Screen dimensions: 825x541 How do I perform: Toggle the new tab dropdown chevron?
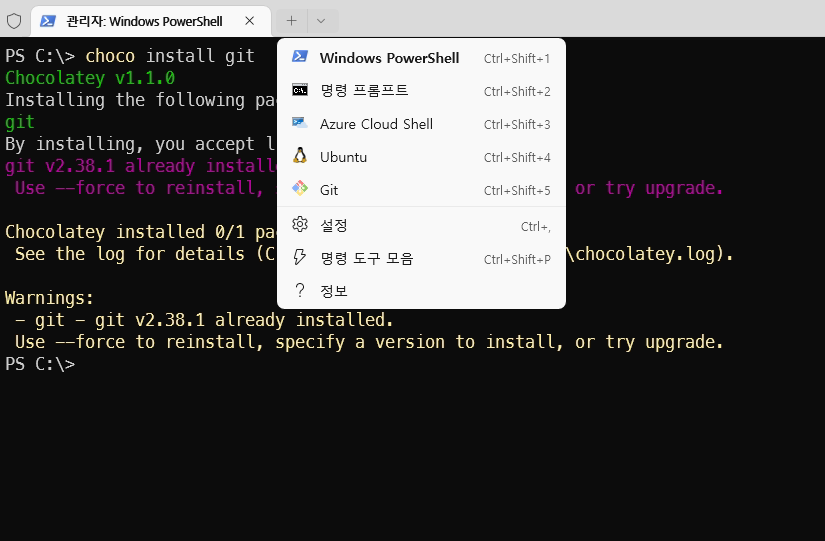pos(321,21)
